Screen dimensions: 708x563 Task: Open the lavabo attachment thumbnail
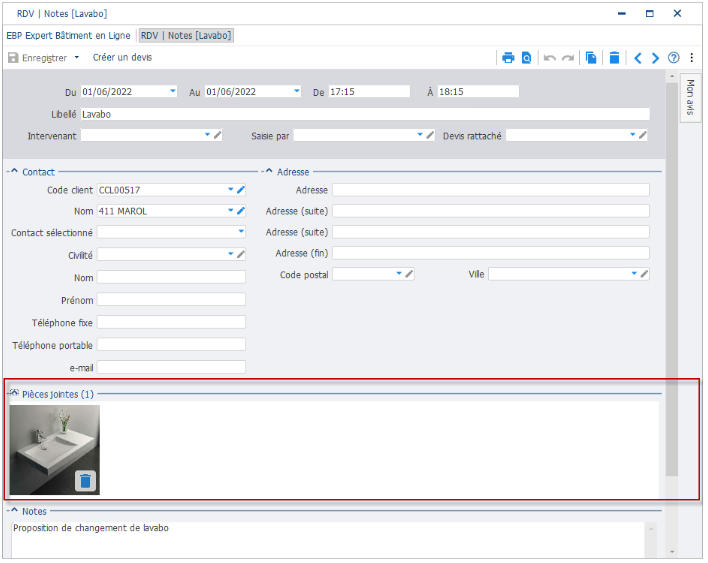55,450
